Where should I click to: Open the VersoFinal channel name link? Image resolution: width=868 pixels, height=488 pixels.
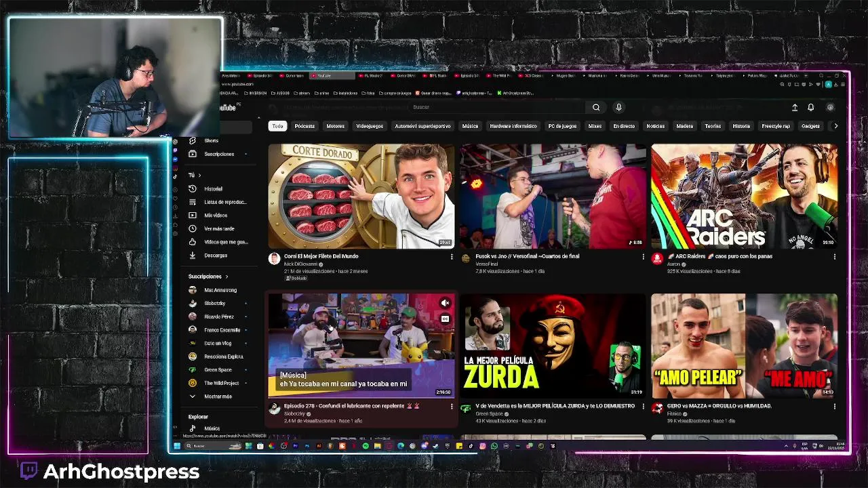coord(486,264)
